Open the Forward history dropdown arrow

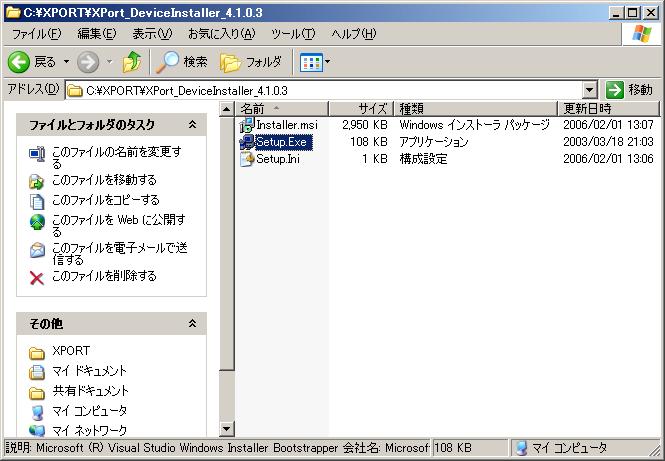point(110,62)
